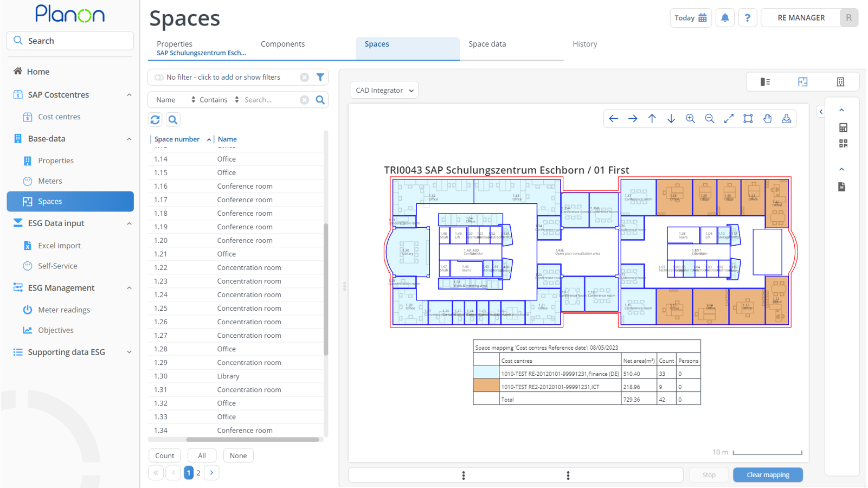Open Meter readings in sidebar
The width and height of the screenshot is (868, 488).
(64, 310)
